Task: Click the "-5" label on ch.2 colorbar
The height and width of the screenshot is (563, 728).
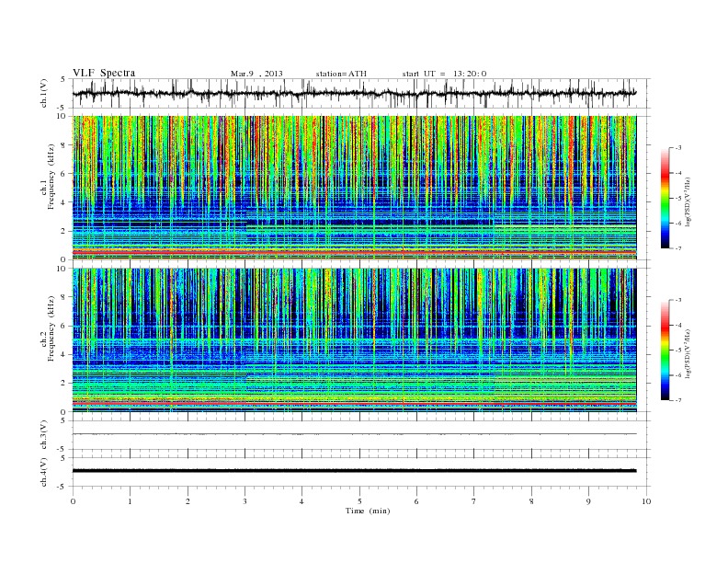Action: click(677, 350)
